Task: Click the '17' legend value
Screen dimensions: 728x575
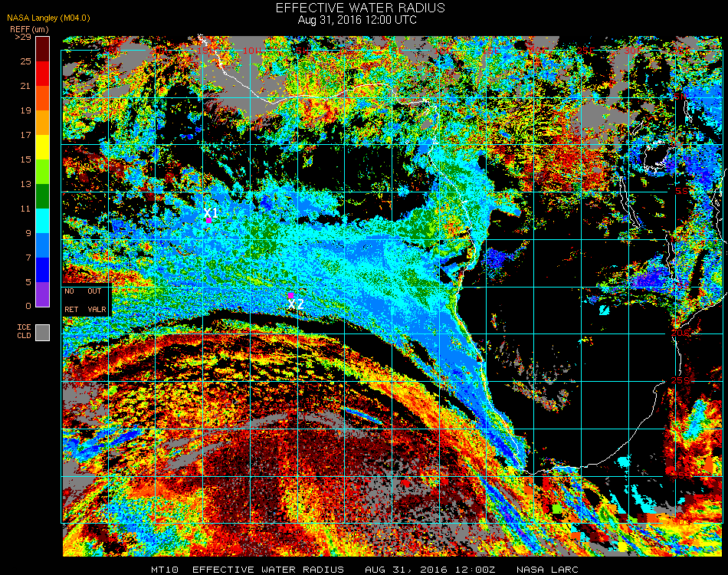Action: point(25,135)
